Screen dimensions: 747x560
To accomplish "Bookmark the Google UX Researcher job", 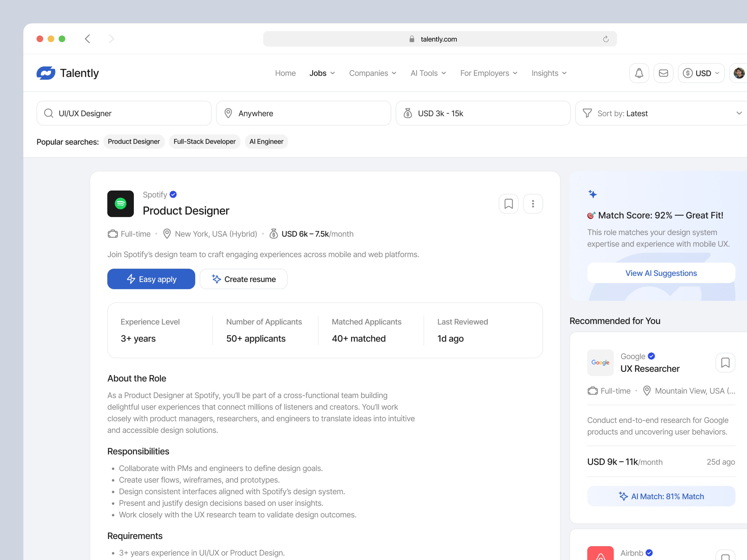I will pos(725,363).
